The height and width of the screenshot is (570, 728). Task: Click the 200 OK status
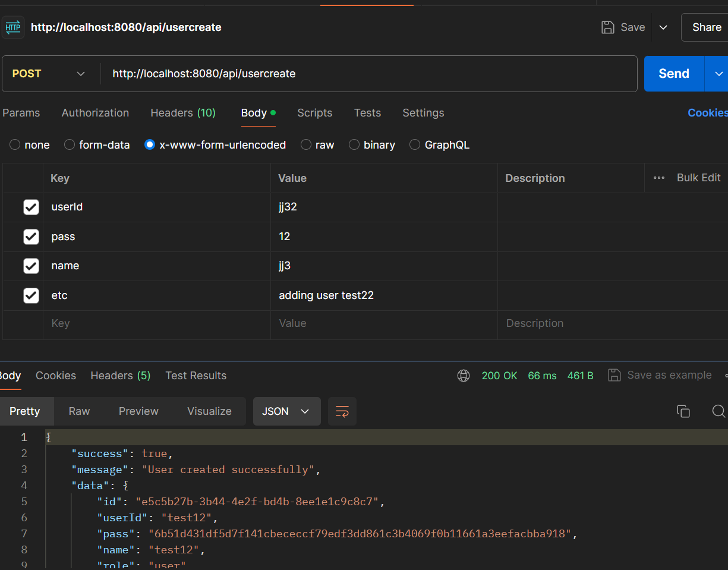[x=499, y=376]
